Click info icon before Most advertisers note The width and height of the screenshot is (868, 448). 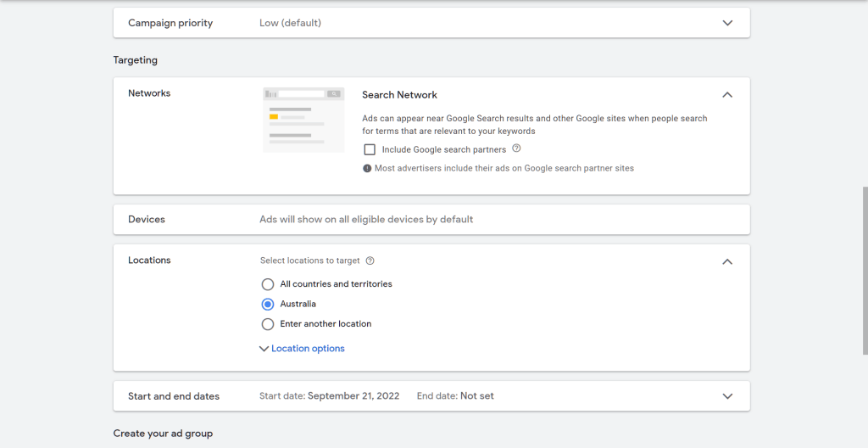[367, 168]
